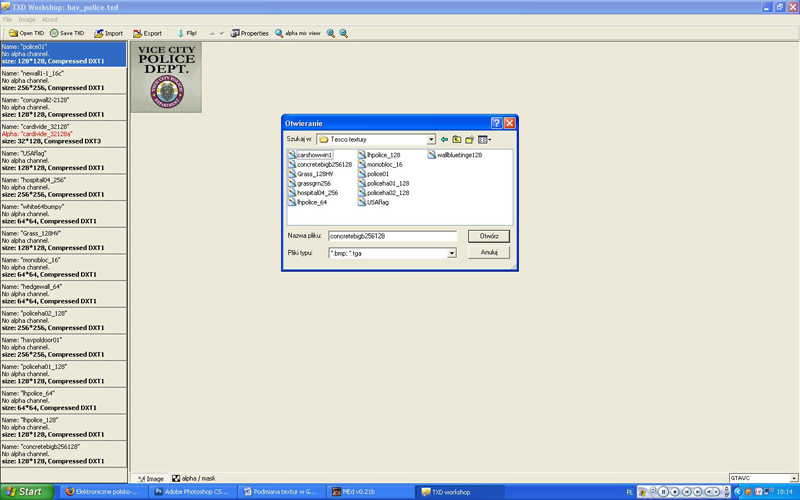Click the up one folder icon
The image size is (800, 500).
click(456, 140)
